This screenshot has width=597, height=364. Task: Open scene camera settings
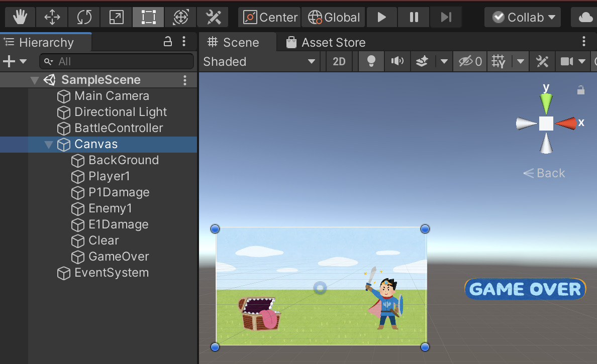[572, 62]
